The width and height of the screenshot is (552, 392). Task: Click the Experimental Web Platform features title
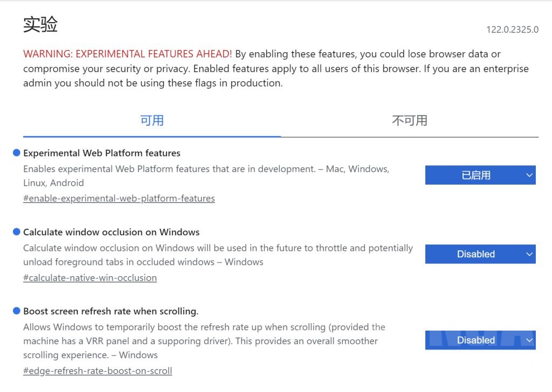pyautogui.click(x=101, y=153)
